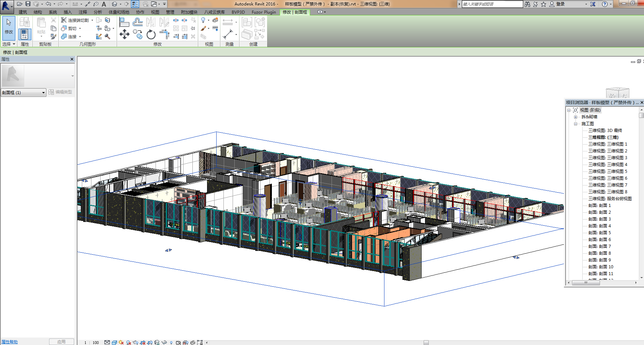Toggle Shadows icon in view control bar
Viewport: 644px width, 345px height.
[129, 342]
